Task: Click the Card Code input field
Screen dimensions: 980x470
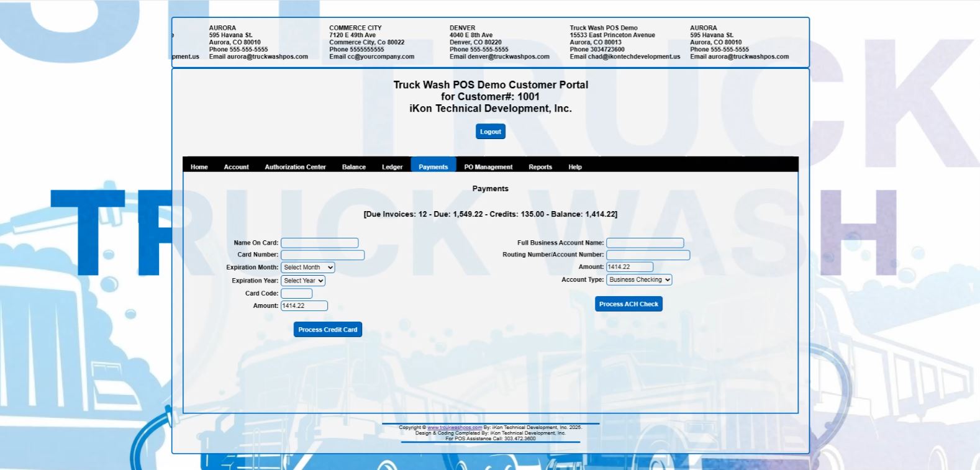Action: [297, 294]
